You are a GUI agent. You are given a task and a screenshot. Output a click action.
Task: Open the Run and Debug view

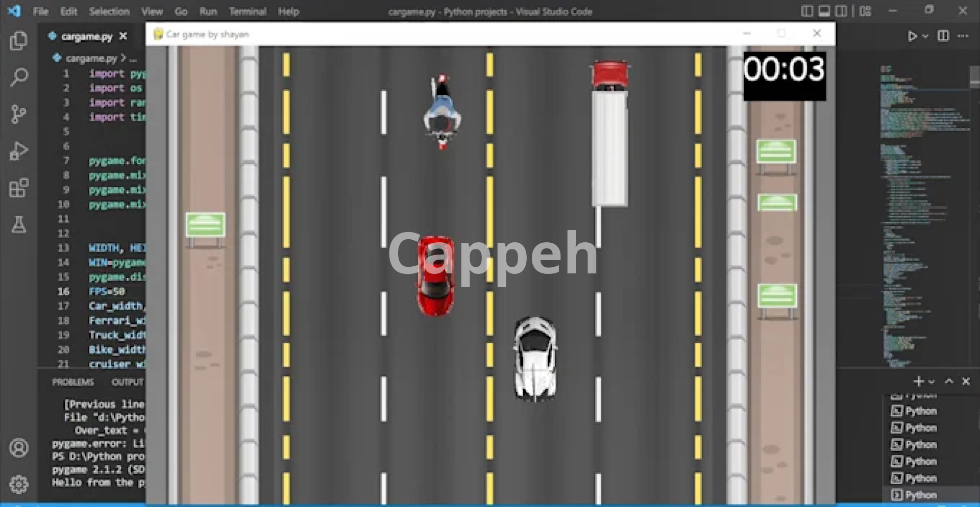19,151
